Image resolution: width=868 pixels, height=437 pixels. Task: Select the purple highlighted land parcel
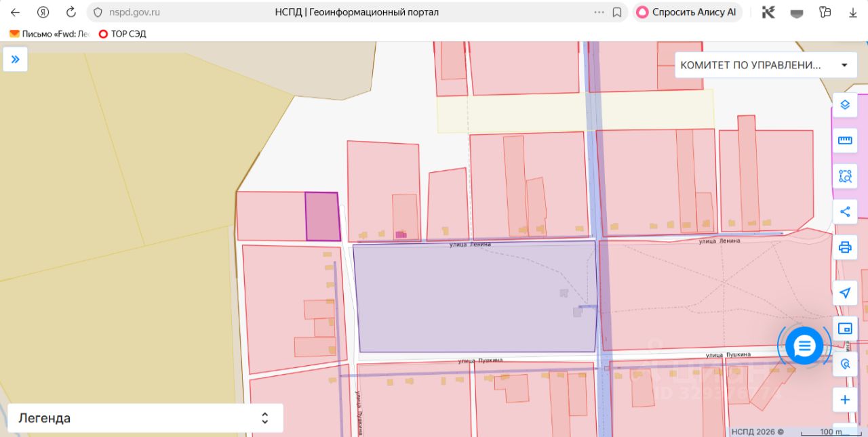[x=322, y=216]
